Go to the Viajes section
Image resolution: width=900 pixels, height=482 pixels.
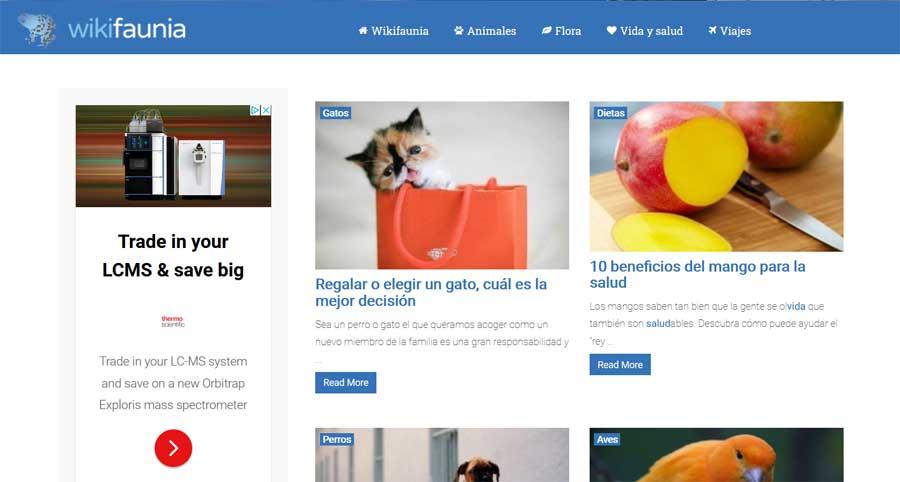730,31
